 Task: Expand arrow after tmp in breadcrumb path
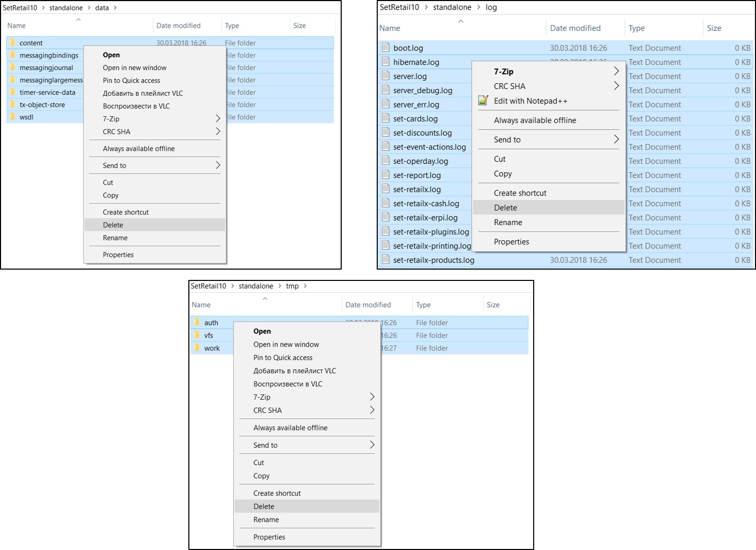click(x=305, y=286)
